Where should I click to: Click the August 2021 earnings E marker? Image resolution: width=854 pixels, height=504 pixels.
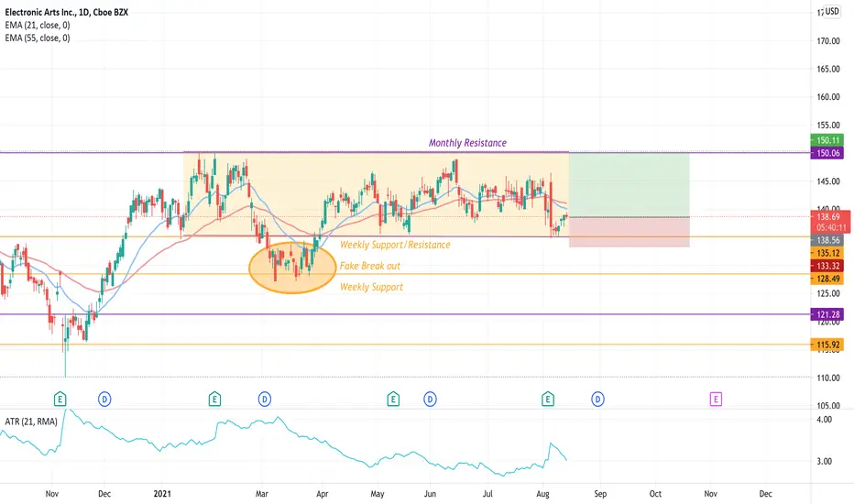coord(548,400)
